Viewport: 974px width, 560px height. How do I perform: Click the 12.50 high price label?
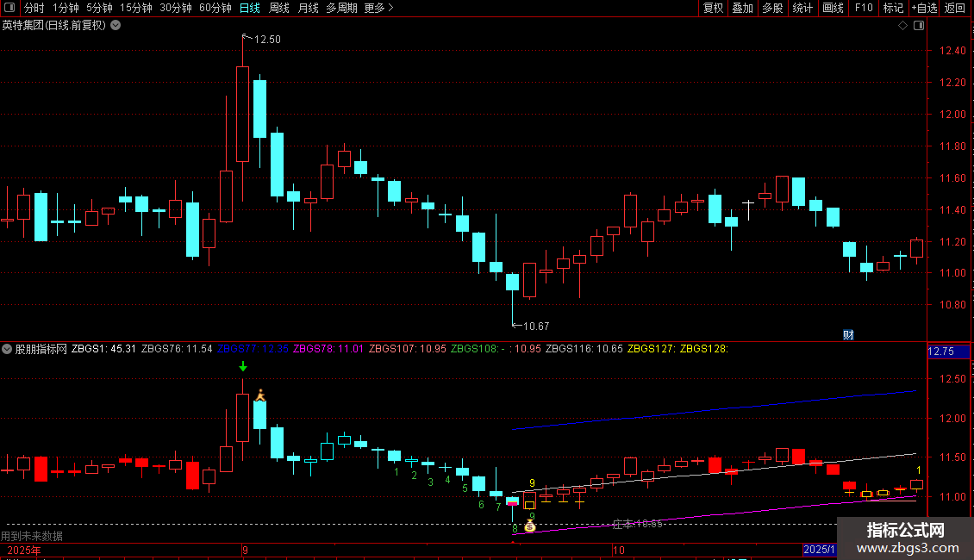[x=267, y=39]
